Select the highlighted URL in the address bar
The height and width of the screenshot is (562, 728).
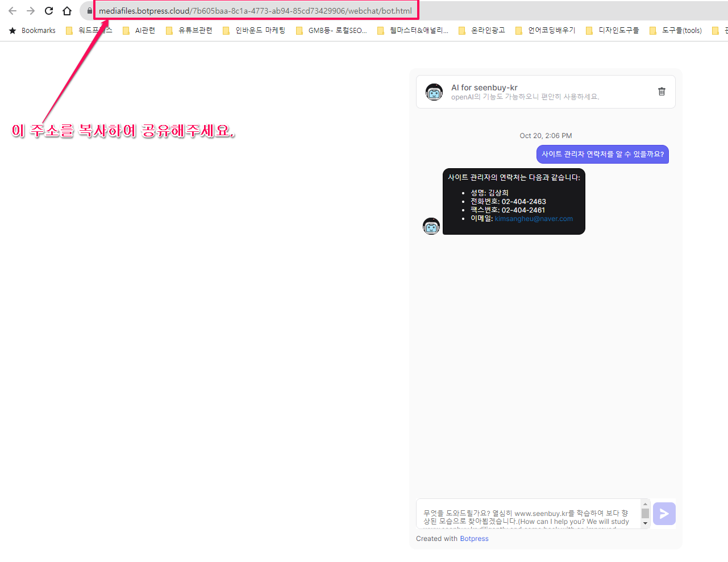(x=255, y=10)
